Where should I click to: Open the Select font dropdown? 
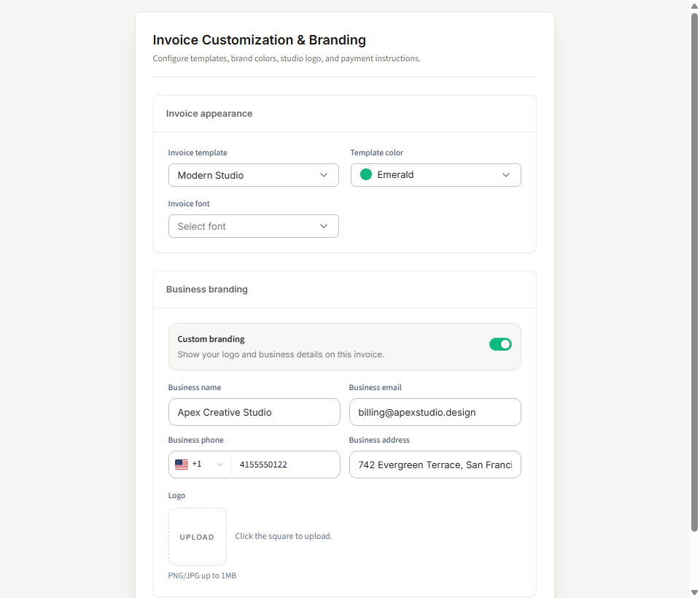253,226
